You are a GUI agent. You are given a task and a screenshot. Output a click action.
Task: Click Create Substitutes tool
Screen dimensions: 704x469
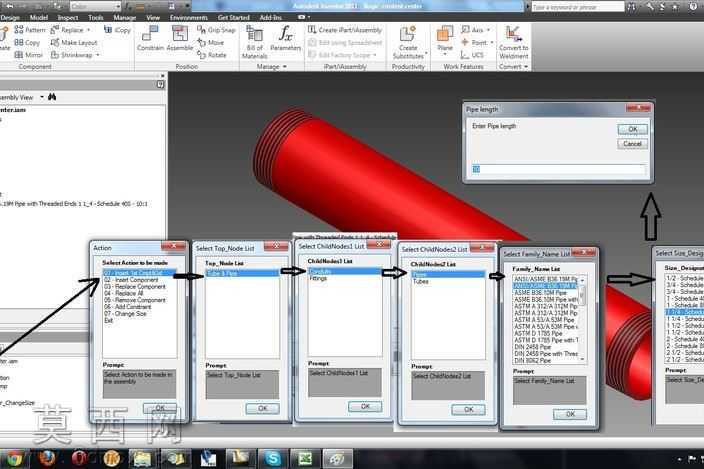click(408, 42)
